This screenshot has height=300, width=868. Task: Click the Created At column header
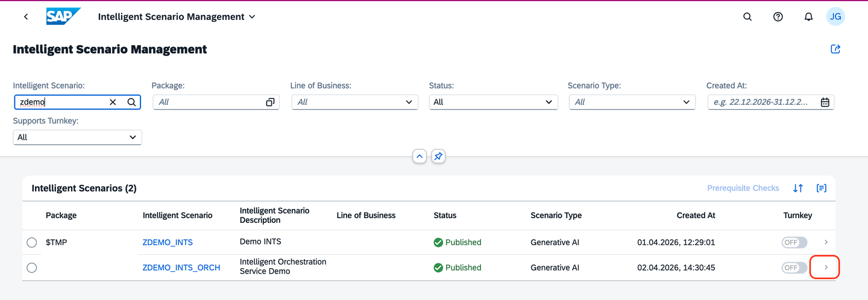click(696, 215)
